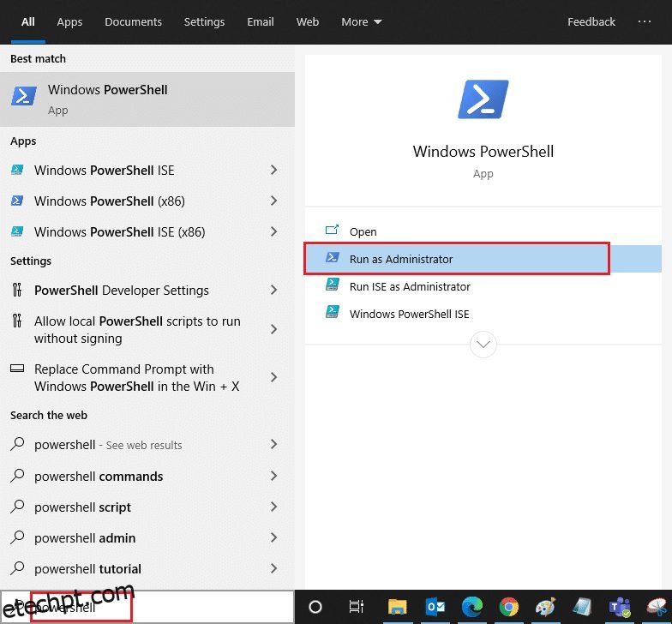
Task: Click Run ISE as Administrator
Action: (483, 286)
